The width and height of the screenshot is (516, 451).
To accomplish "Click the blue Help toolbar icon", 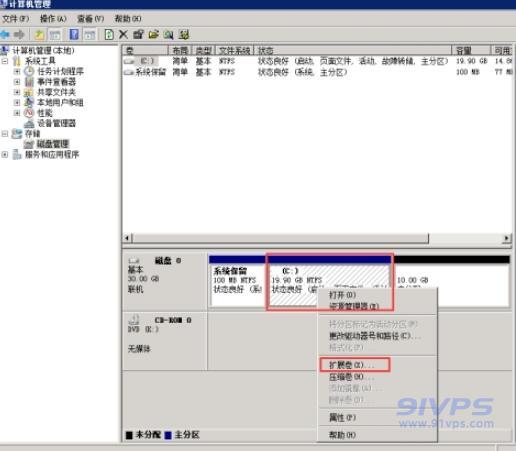I will (x=74, y=34).
